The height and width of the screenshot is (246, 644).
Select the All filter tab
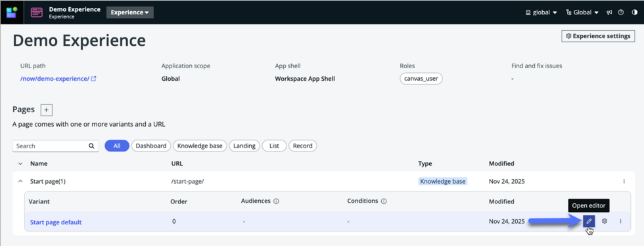[x=117, y=146]
